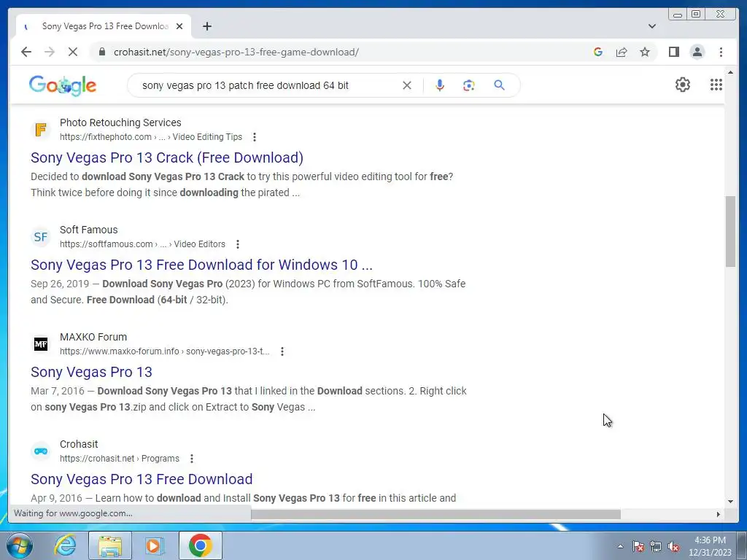Share this page icon
The height and width of the screenshot is (560, 747).
[622, 52]
